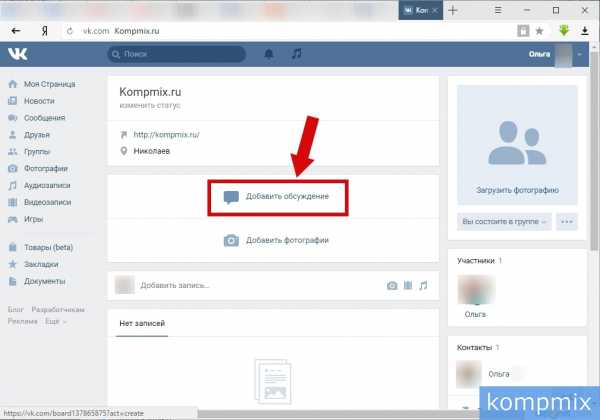The height and width of the screenshot is (420, 600).
Task: Click the Yandex 'Я' home icon
Action: (x=44, y=31)
